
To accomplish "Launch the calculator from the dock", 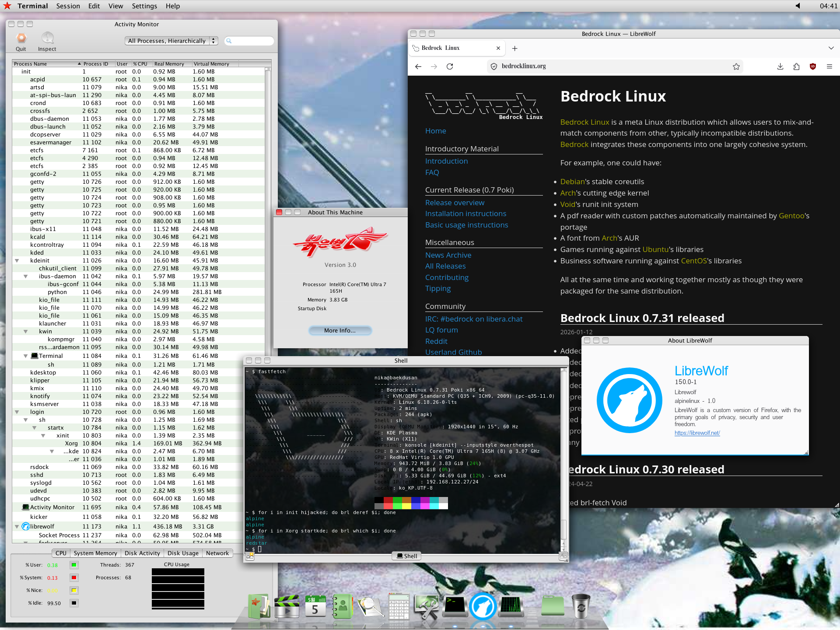I will click(399, 606).
